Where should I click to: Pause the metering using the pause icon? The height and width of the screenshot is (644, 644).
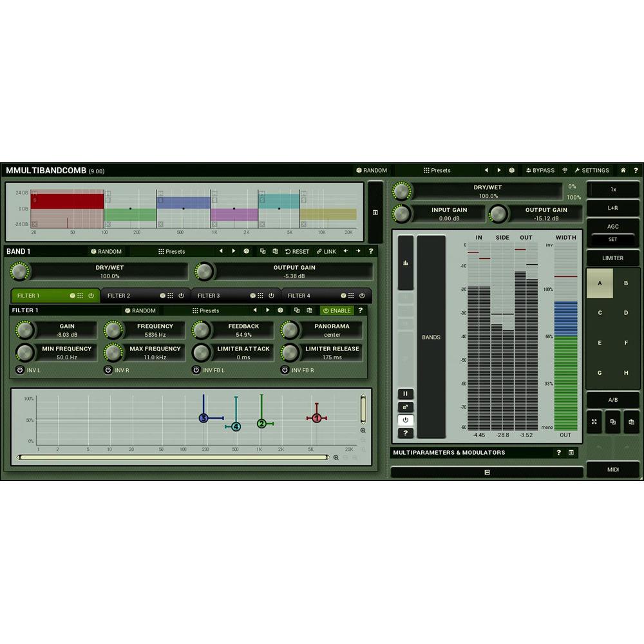click(x=405, y=393)
